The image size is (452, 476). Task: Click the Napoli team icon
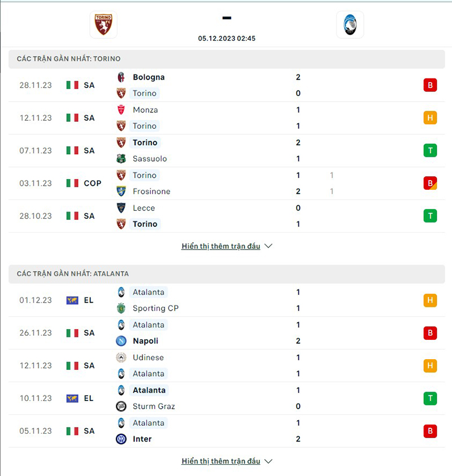[120, 340]
